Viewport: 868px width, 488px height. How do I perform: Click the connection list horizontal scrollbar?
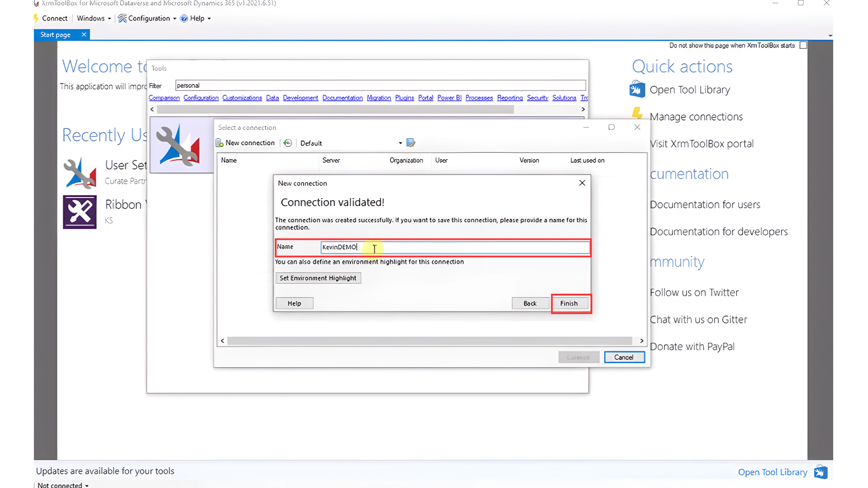click(x=429, y=341)
